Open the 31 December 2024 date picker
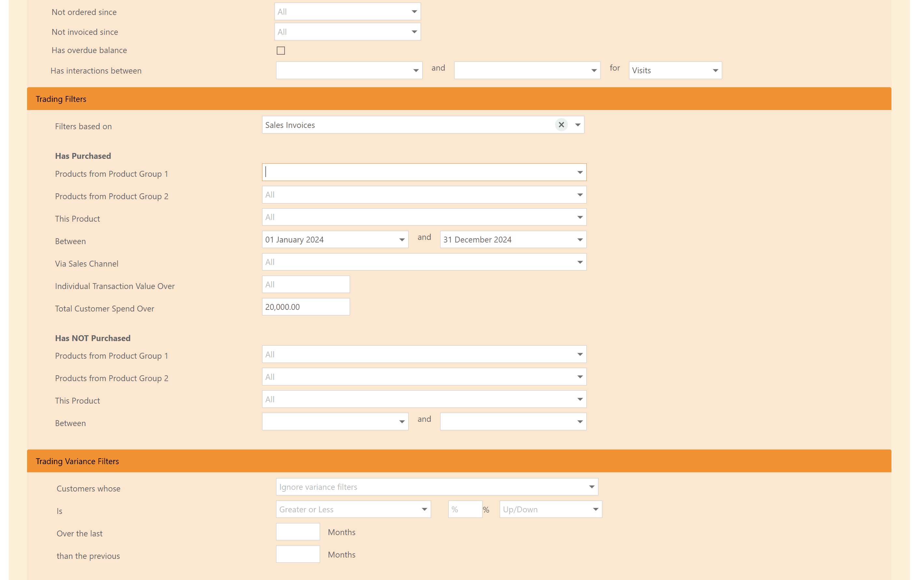 pos(513,239)
